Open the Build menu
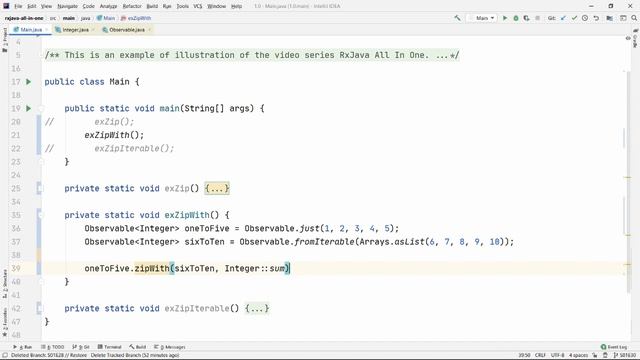 click(152, 6)
